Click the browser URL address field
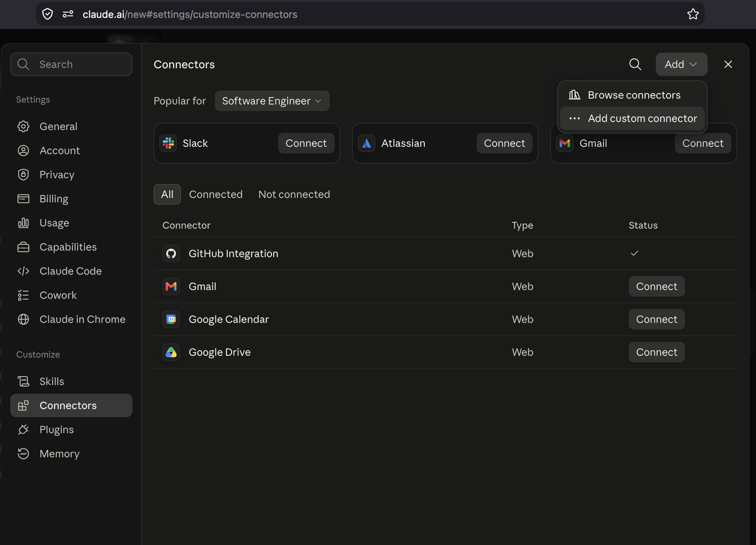The width and height of the screenshot is (756, 545). pos(370,14)
